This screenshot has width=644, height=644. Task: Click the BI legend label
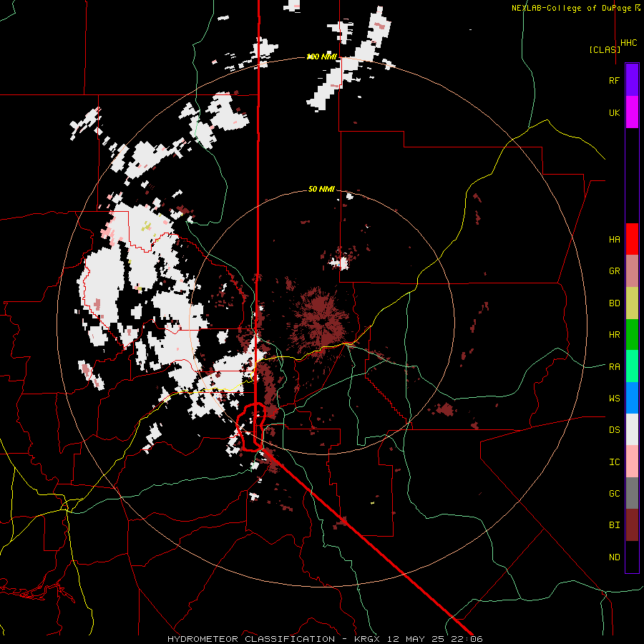pyautogui.click(x=614, y=525)
